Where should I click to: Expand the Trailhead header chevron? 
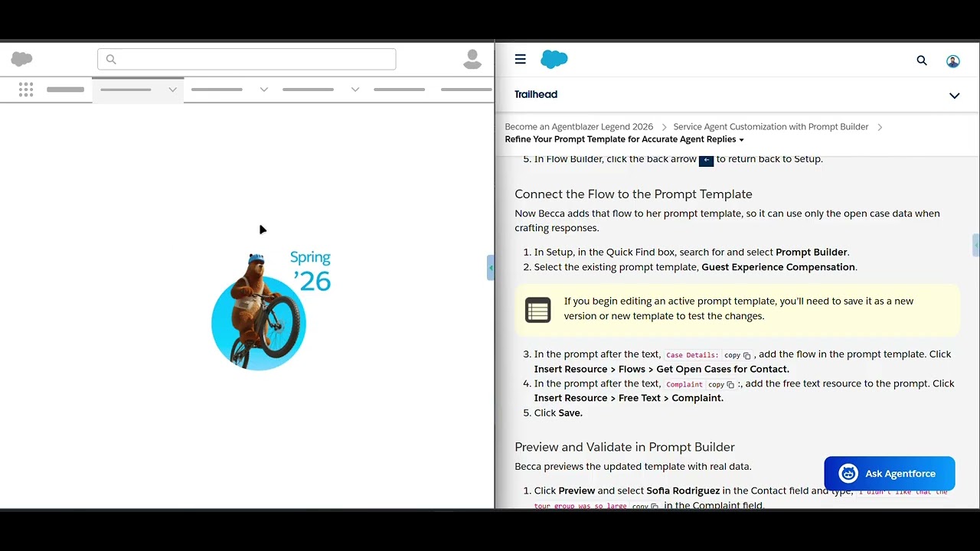tap(955, 96)
